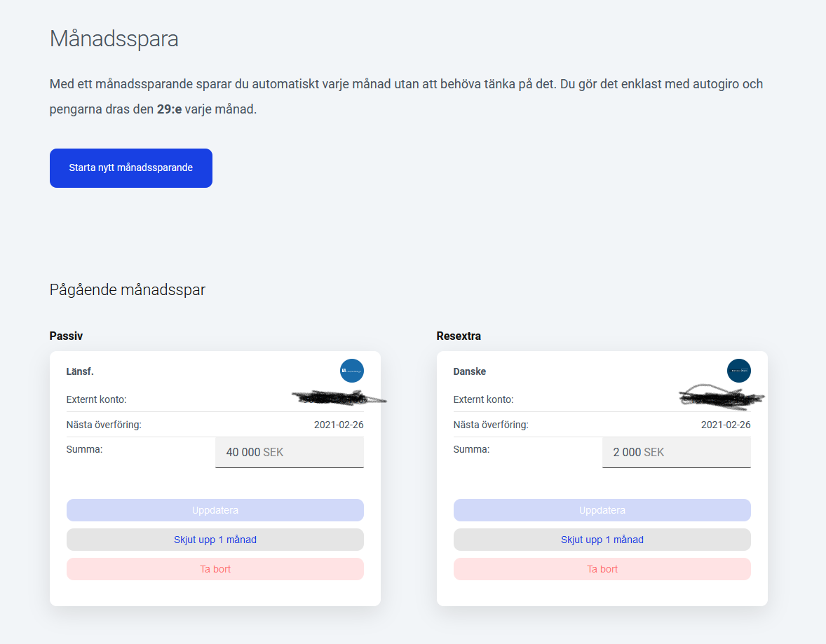The image size is (826, 644).
Task: Click the Månadsspara page heading
Action: coord(114,39)
